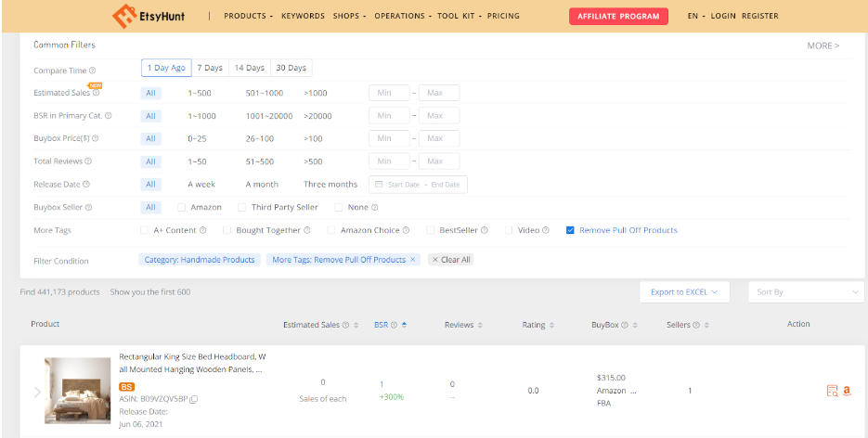This screenshot has height=438, width=868.
Task: Open the Amazon listing icon in Action column
Action: coord(847,391)
